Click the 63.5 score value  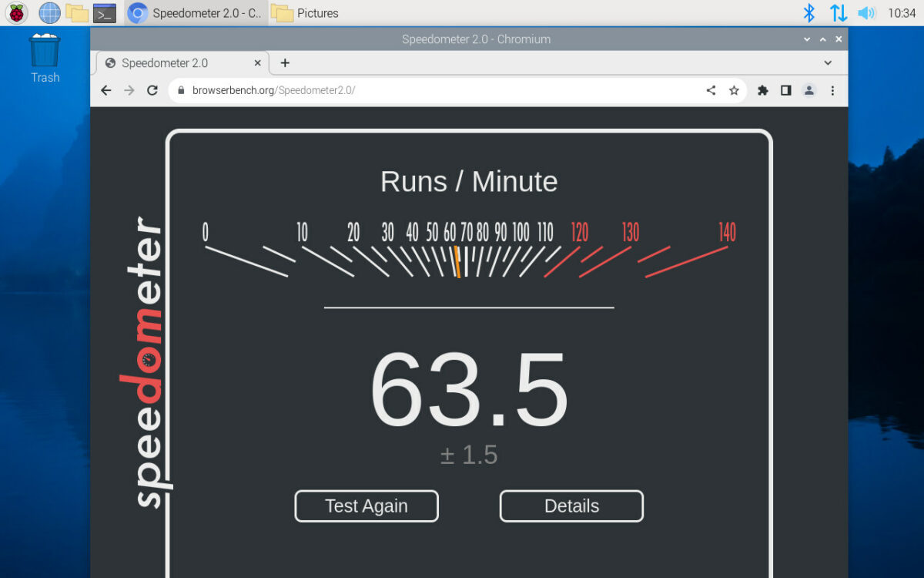click(469, 390)
